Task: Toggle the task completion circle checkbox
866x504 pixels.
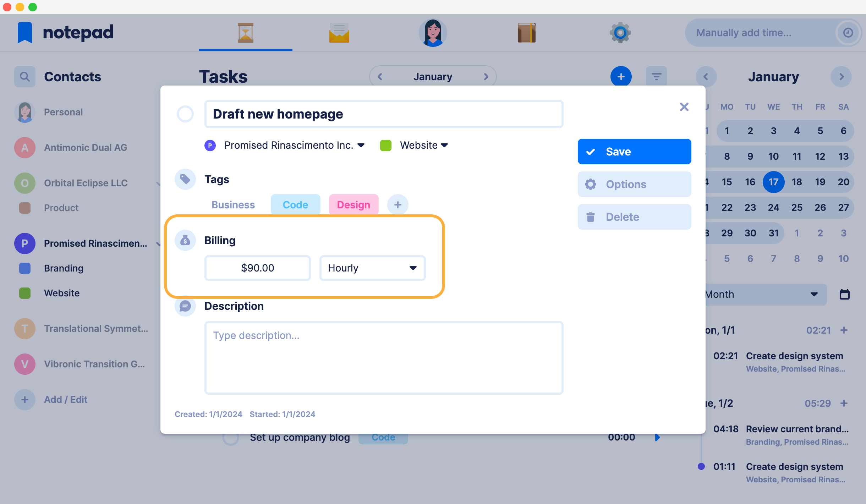Action: pos(186,114)
